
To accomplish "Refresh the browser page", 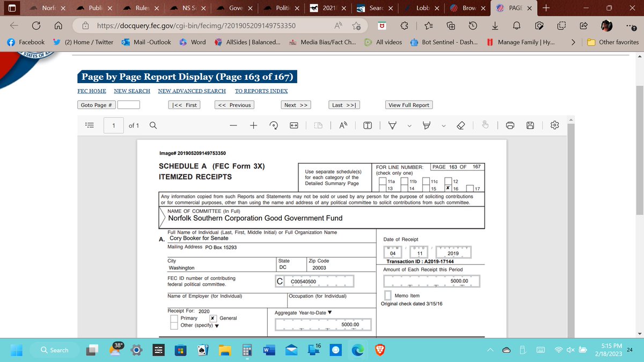I will coord(37,26).
